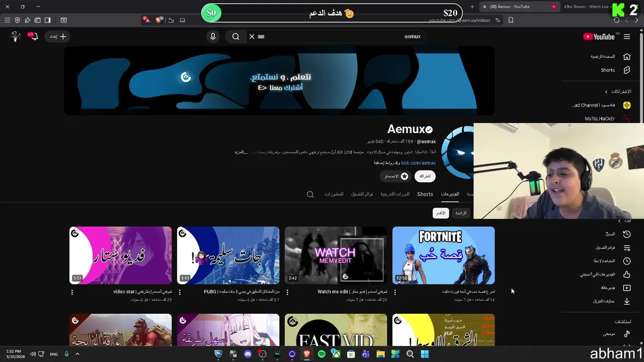Open Liked videos in the sidebar
The width and height of the screenshot is (644, 362).
pyautogui.click(x=605, y=275)
